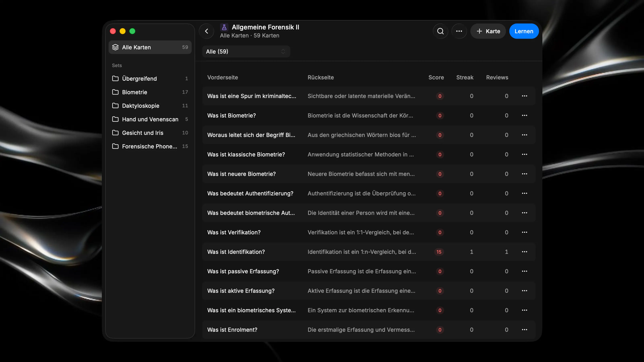Open the Hand und Venenscan set

(150, 119)
